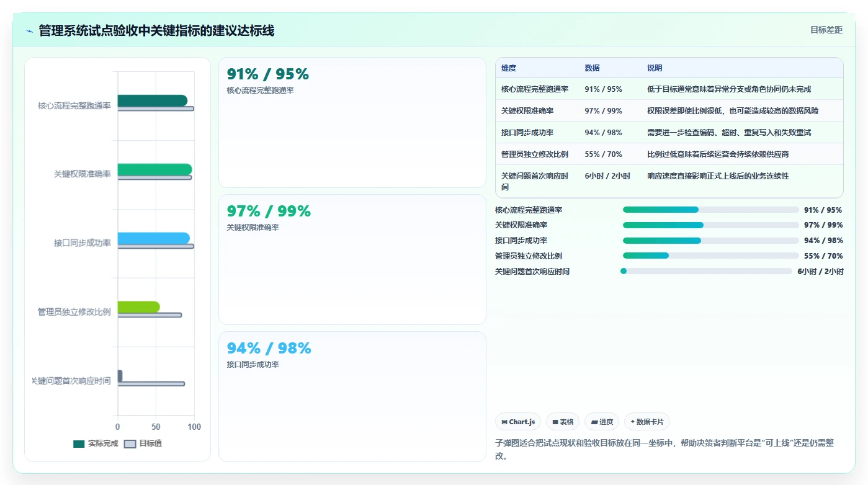Click the 管理员独立修改比例 chart axis label
Viewport: 868px width, 485px height.
coord(74,312)
